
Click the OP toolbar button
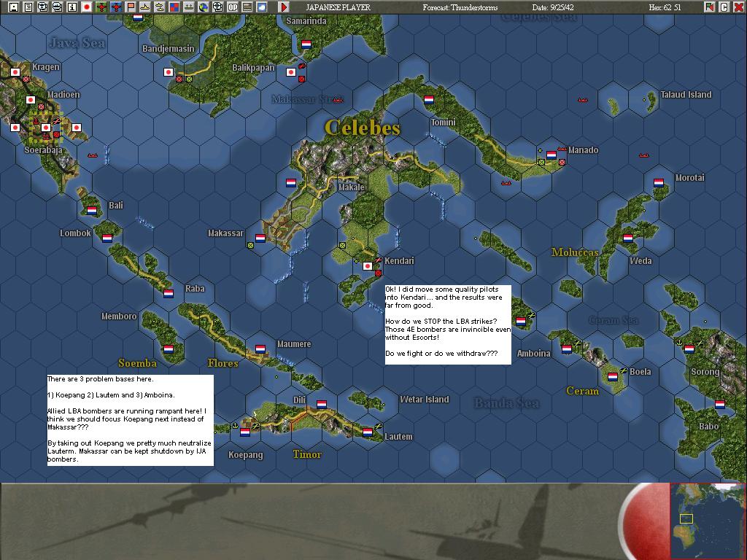coord(233,7)
